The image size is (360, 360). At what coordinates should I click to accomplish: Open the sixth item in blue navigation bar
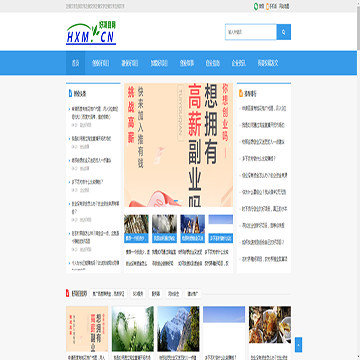tap(213, 63)
